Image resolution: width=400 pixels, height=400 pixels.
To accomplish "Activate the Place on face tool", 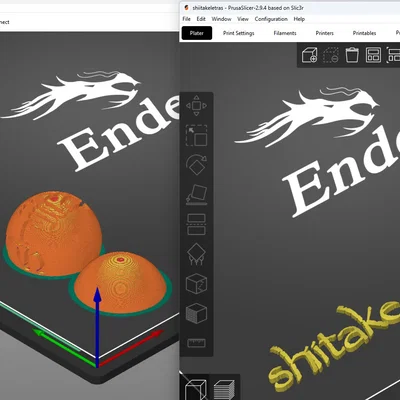I will pos(196,195).
